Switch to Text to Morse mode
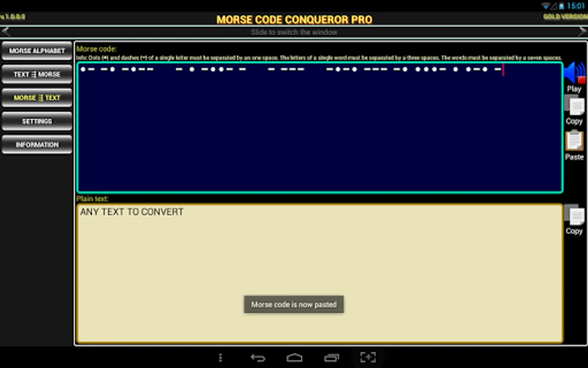The height and width of the screenshot is (368, 588). click(37, 74)
